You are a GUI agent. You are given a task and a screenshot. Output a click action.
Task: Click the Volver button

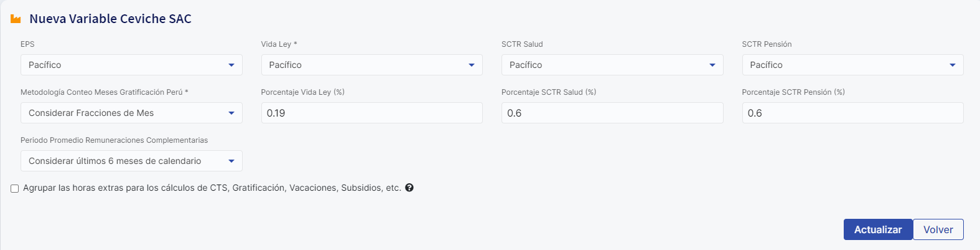[938, 229]
